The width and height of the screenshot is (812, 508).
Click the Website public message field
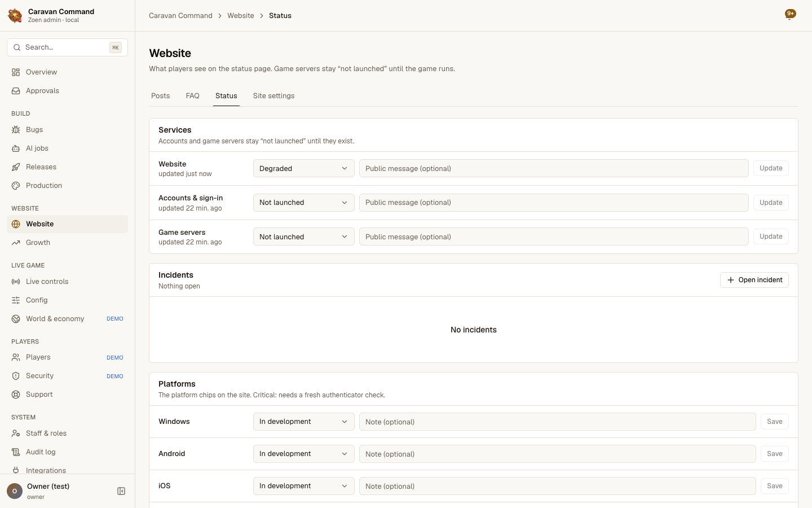click(x=554, y=168)
